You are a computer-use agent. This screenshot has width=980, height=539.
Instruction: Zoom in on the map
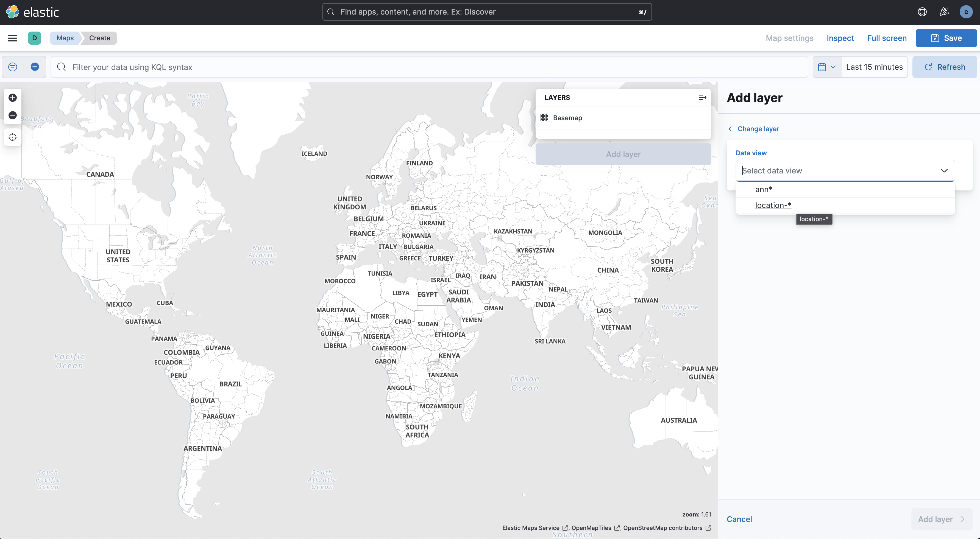click(13, 98)
